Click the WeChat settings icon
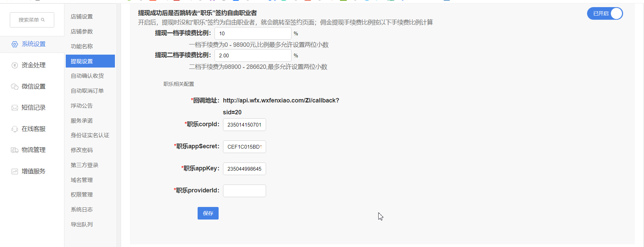644x247 pixels. click(15, 87)
